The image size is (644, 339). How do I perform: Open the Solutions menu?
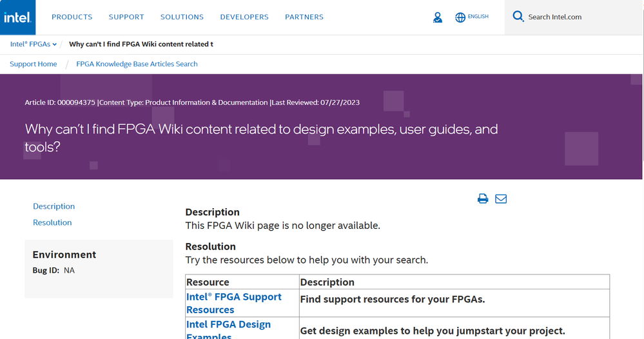click(x=182, y=17)
